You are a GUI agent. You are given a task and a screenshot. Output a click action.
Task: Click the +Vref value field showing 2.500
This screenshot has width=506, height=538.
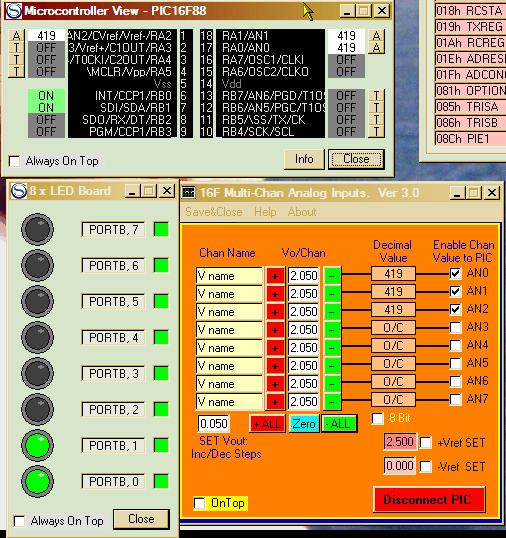click(400, 442)
